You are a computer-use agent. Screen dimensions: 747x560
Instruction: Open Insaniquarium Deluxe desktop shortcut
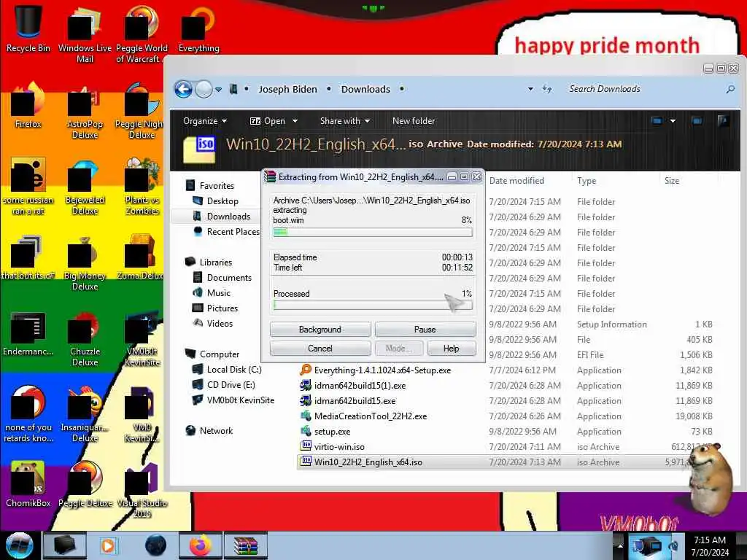(85, 414)
